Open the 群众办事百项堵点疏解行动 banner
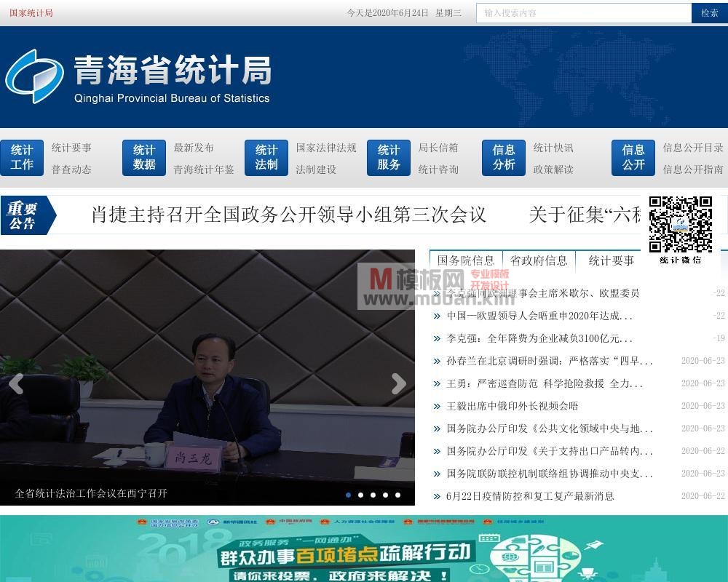Image resolution: width=728 pixels, height=582 pixels. click(364, 549)
